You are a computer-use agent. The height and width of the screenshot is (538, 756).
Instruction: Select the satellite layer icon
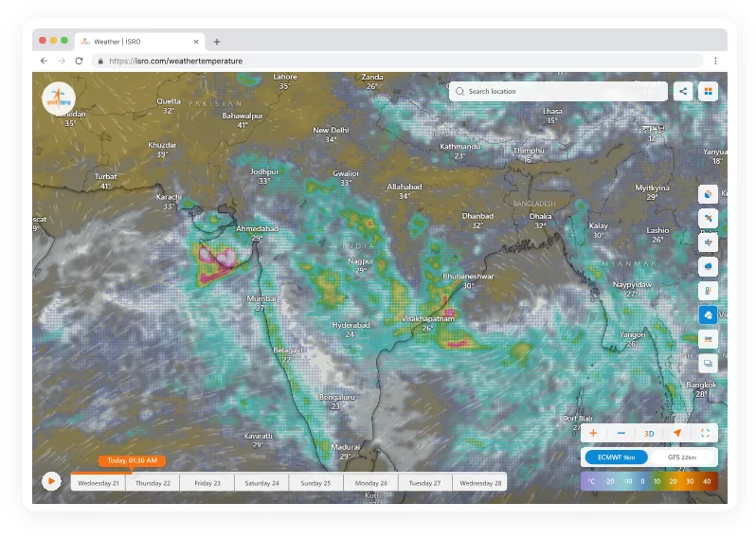(708, 219)
